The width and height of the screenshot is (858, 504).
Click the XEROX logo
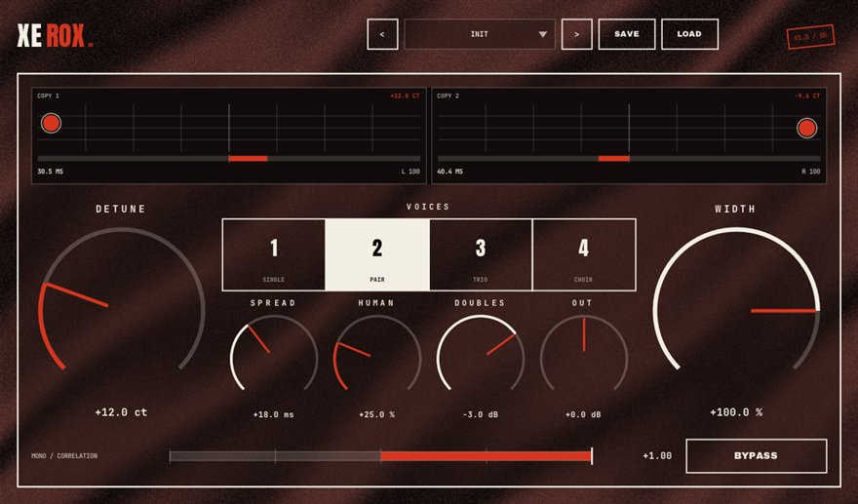pyautogui.click(x=55, y=35)
